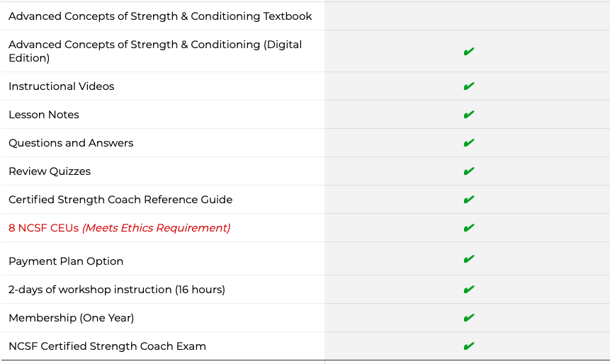Image resolution: width=610 pixels, height=364 pixels.
Task: Click the Lesson Notes row label
Action: (44, 115)
